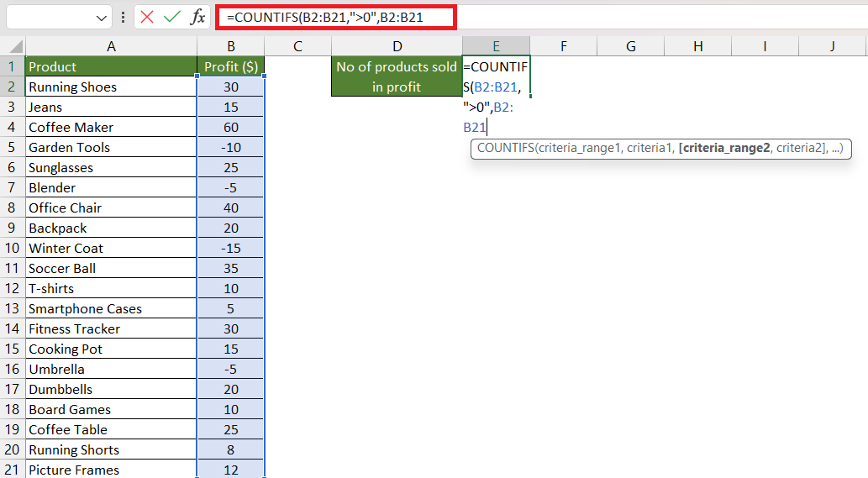Click criteria_range1 in the function tooltip

(579, 148)
